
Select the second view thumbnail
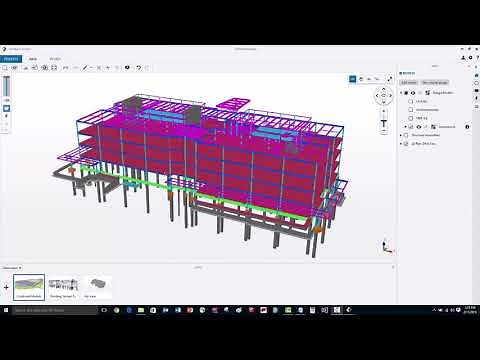click(x=63, y=287)
